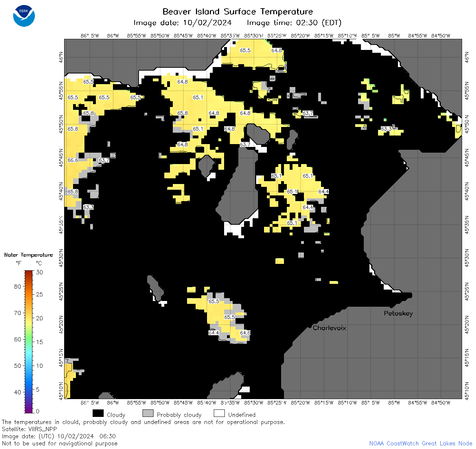Click the Cloudy legend label
The width and height of the screenshot is (476, 449).
pos(116,415)
